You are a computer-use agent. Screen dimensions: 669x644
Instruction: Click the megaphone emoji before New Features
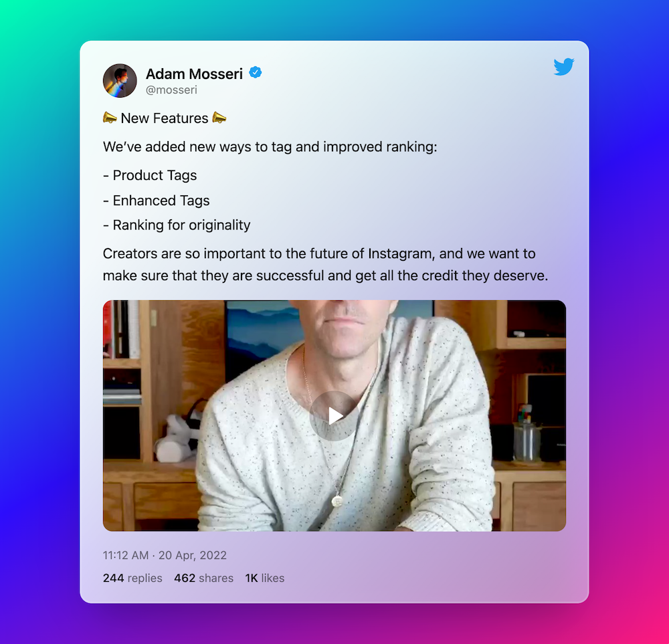click(110, 118)
